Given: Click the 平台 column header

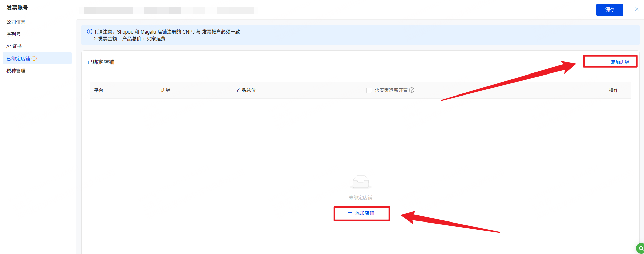Looking at the screenshot, I should point(99,90).
